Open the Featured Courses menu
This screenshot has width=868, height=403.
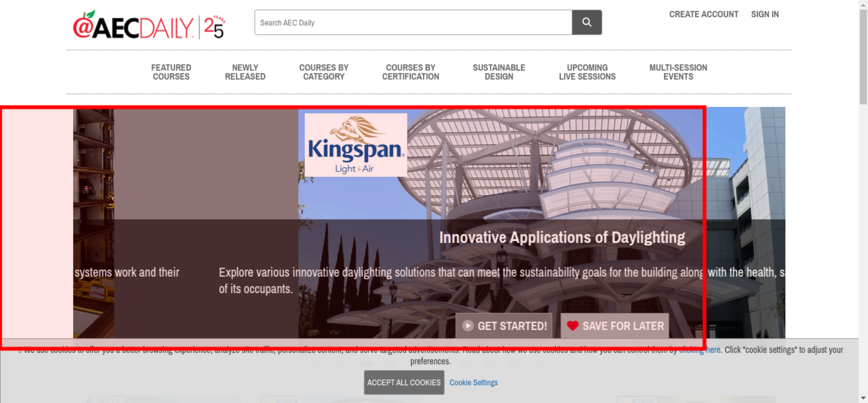[x=171, y=72]
